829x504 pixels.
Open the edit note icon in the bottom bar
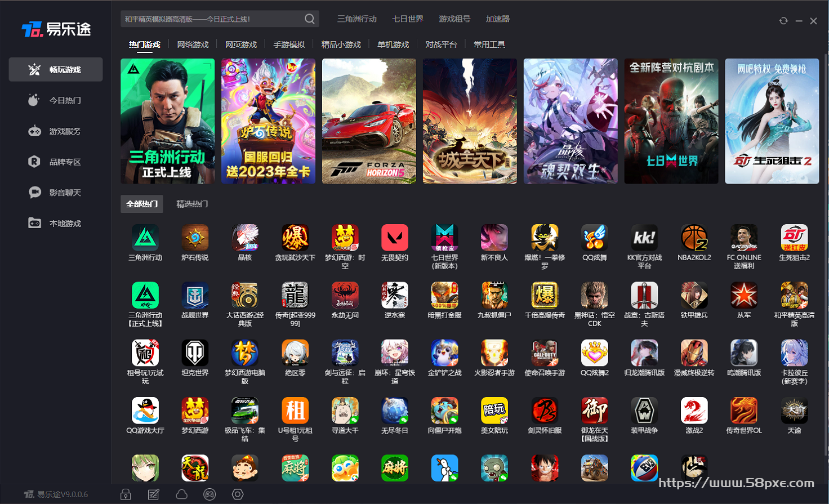[x=153, y=494]
